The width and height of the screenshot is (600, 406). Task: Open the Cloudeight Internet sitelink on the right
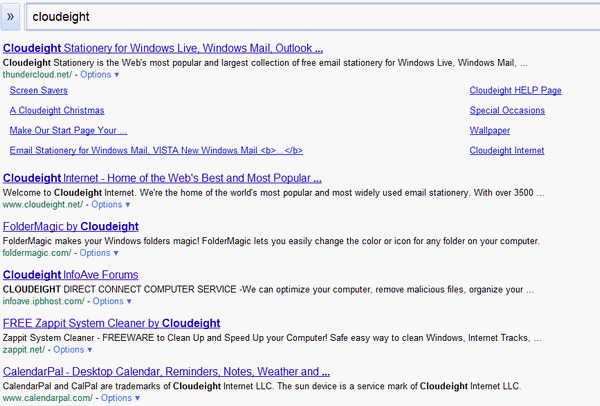click(507, 150)
